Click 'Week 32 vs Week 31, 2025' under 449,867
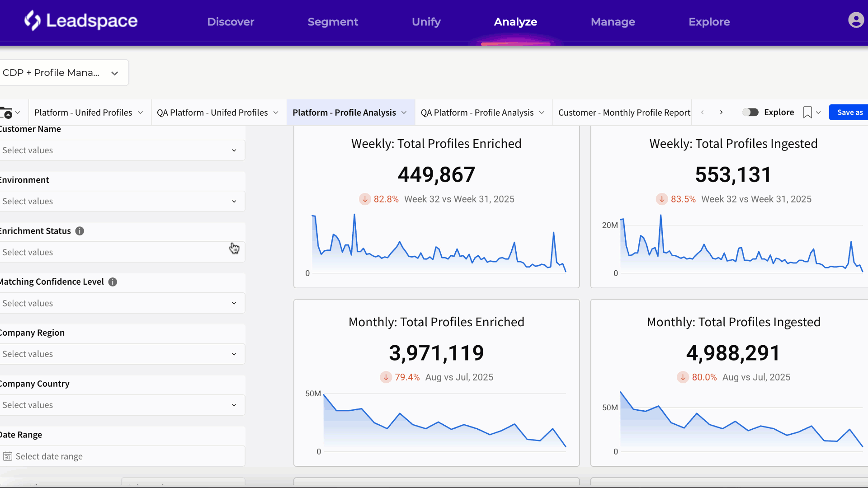 pyautogui.click(x=459, y=199)
